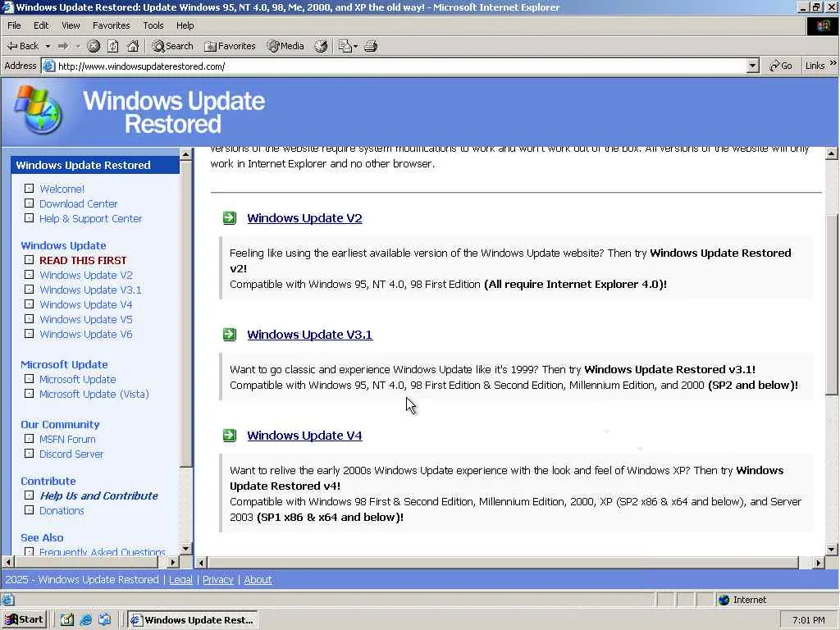
Task: Click the green arrow icon beside Windows Update V4
Action: click(x=230, y=435)
